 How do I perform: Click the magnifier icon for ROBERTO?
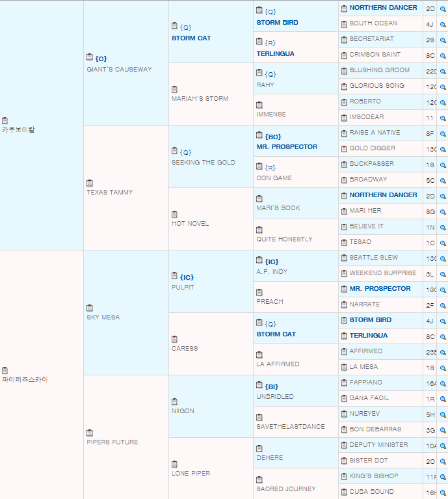tap(443, 103)
